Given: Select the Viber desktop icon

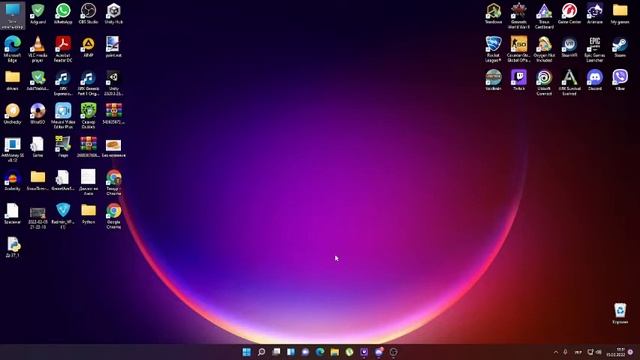Looking at the screenshot, I should click(x=620, y=80).
